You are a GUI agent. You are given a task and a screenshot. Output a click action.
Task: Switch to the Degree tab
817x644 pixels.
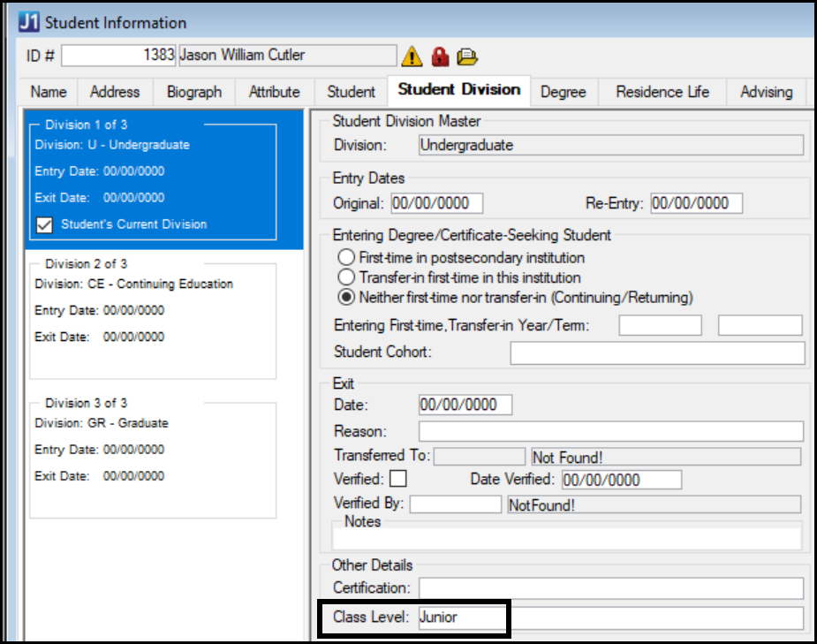point(564,92)
